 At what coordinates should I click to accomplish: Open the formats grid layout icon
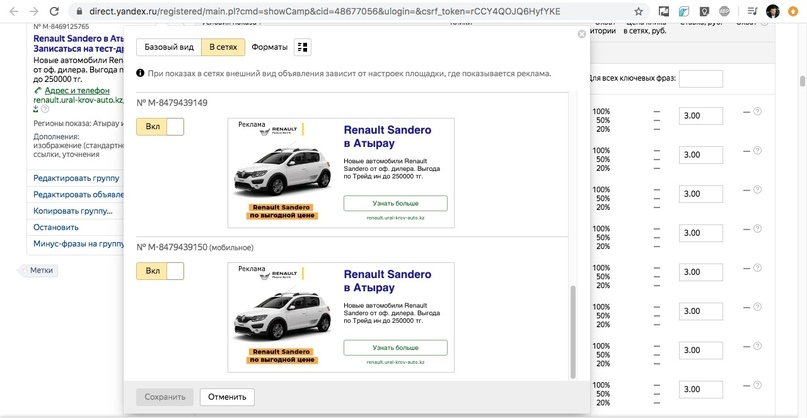[x=303, y=47]
